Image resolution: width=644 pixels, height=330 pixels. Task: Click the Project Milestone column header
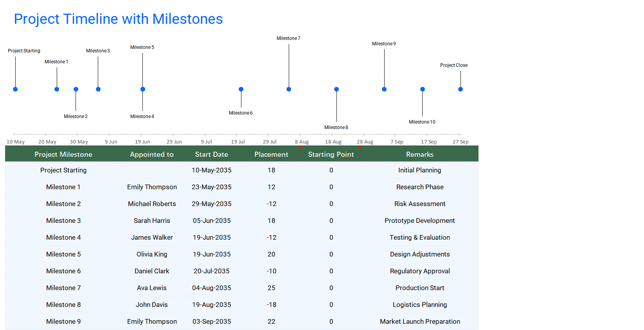63,154
